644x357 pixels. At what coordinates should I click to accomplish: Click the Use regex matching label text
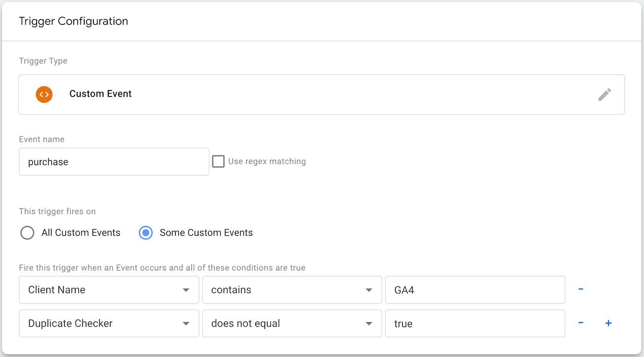click(x=267, y=161)
